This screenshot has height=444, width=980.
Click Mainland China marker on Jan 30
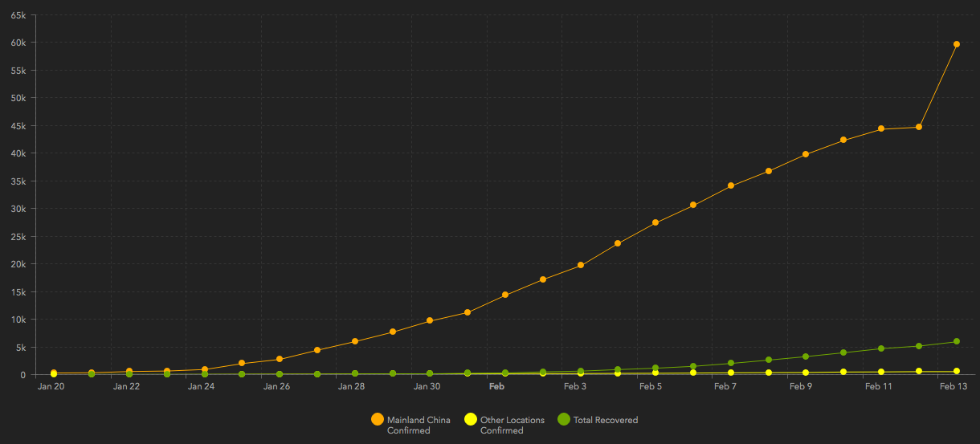point(430,320)
